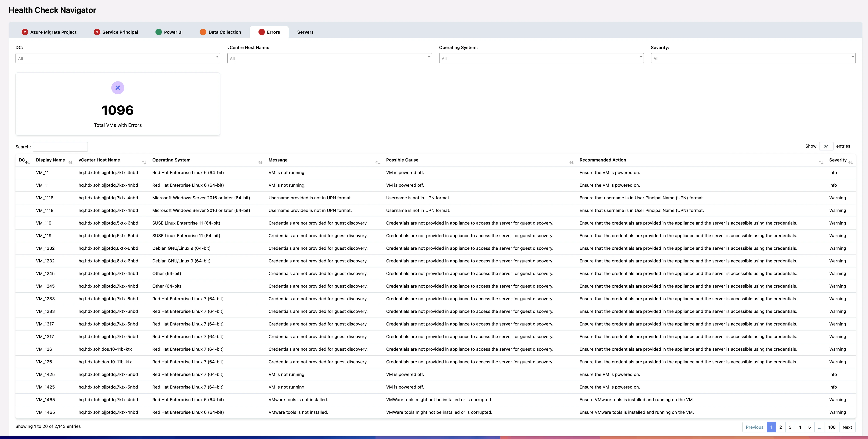Click the Previous pagination button

point(754,427)
